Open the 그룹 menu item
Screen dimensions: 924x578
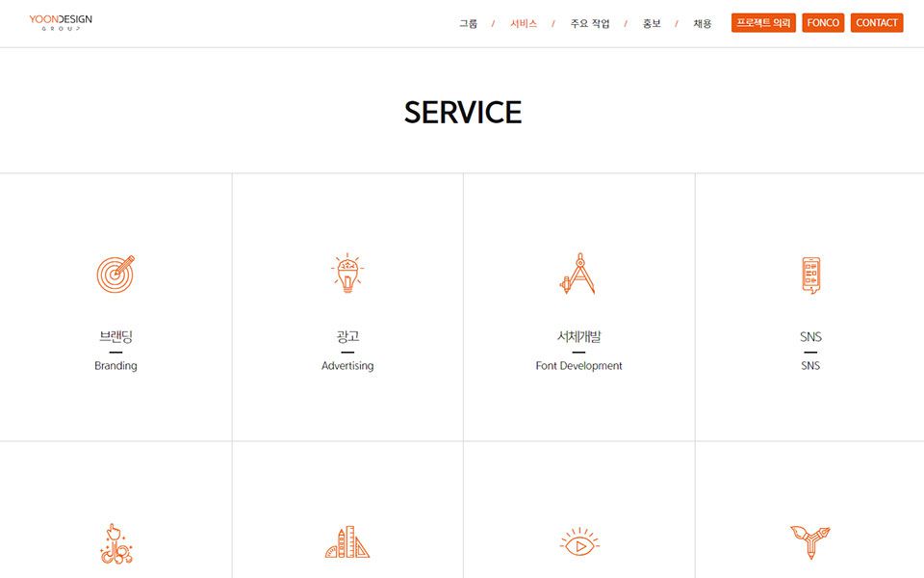tap(468, 23)
